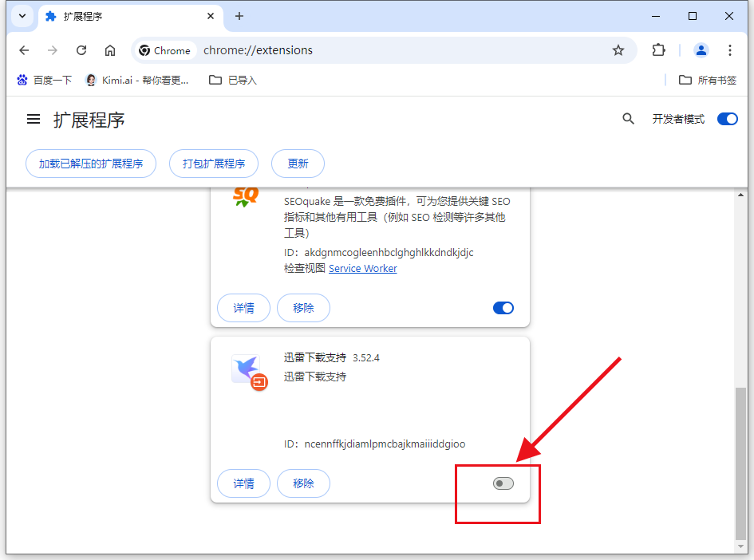Click the 扩展程序 page heading
Screen dimensions: 754x560
coord(89,120)
